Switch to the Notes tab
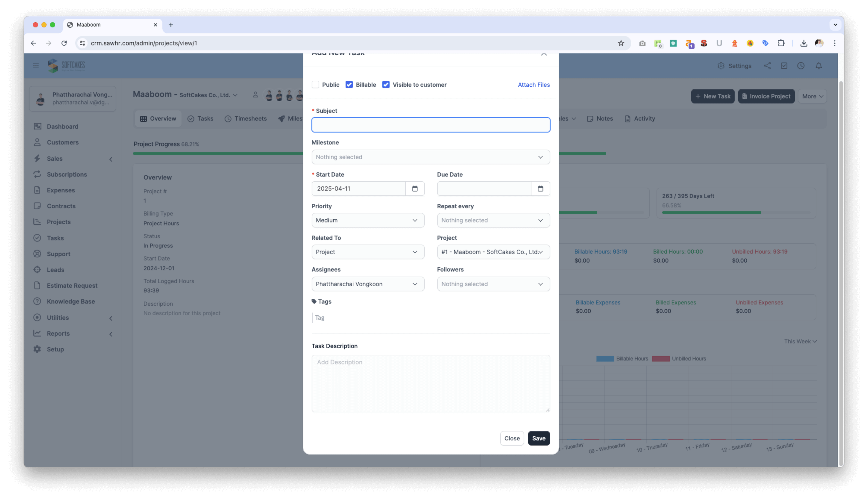This screenshot has height=499, width=868. [600, 119]
